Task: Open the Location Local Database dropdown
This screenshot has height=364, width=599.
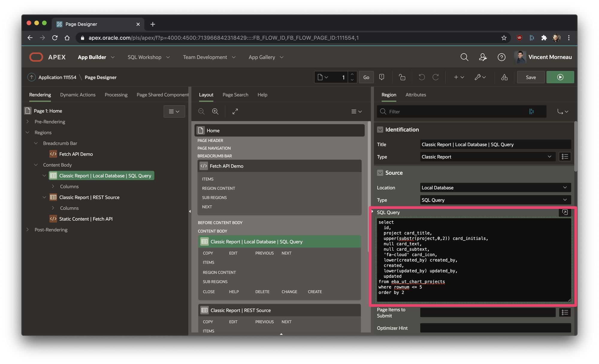Action: [495, 188]
